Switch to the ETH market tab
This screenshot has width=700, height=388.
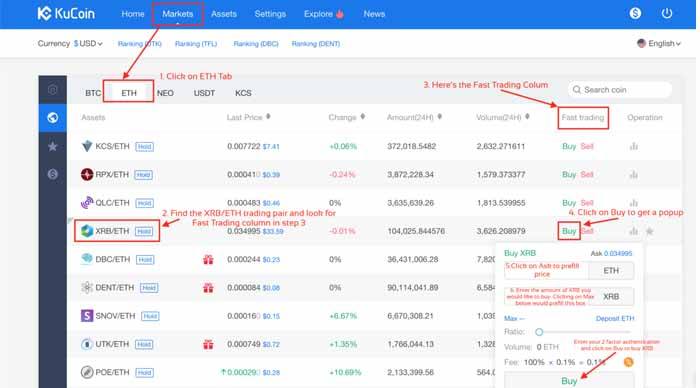tap(129, 93)
